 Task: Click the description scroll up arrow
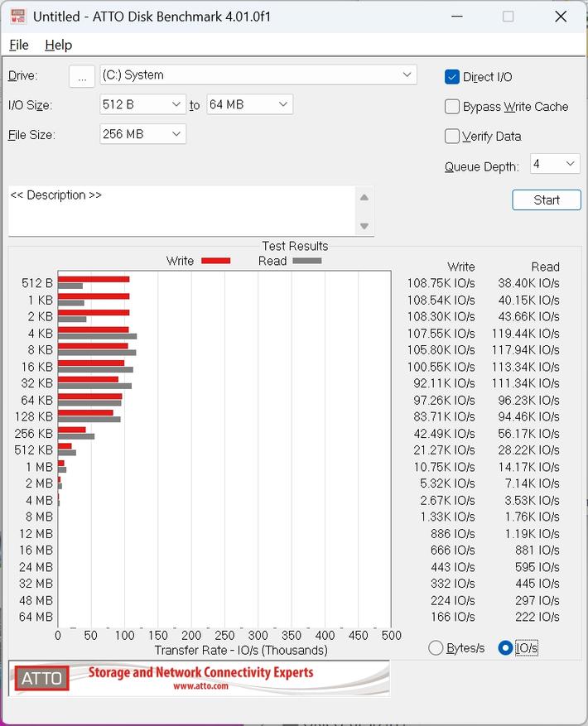coord(364,198)
